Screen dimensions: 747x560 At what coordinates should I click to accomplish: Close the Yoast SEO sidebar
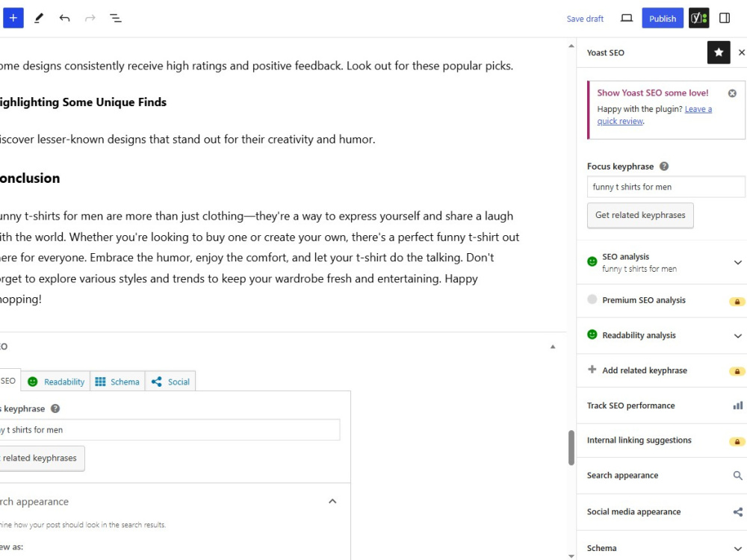[x=741, y=52]
